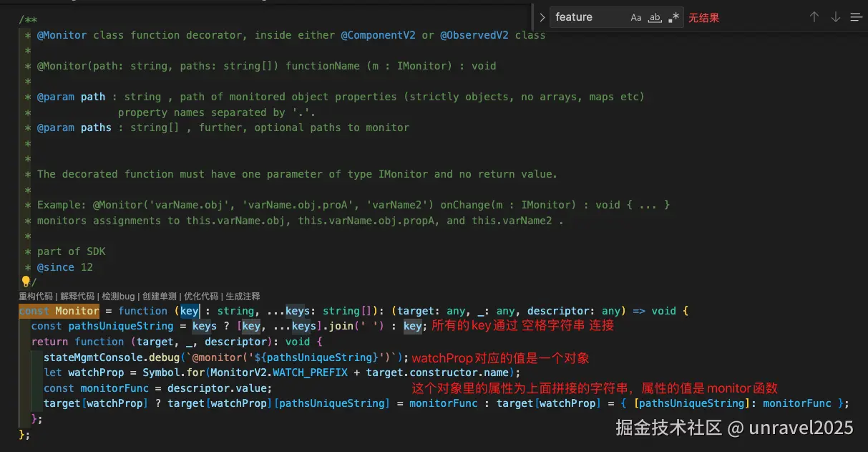Click the 生成注释 code lens link
868x452 pixels.
pos(243,297)
